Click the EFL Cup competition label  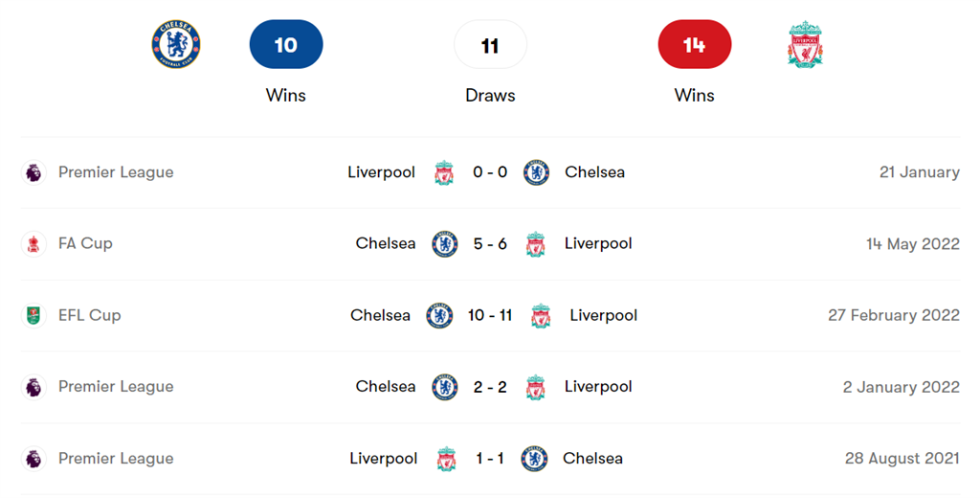tap(89, 315)
